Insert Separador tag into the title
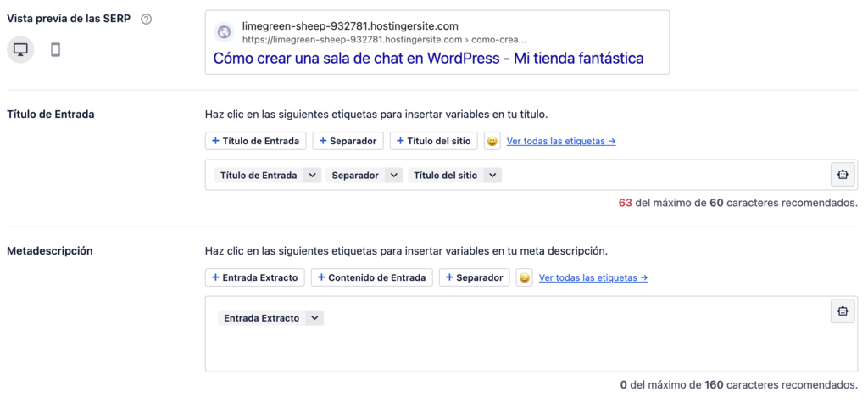The image size is (868, 403). 348,141
